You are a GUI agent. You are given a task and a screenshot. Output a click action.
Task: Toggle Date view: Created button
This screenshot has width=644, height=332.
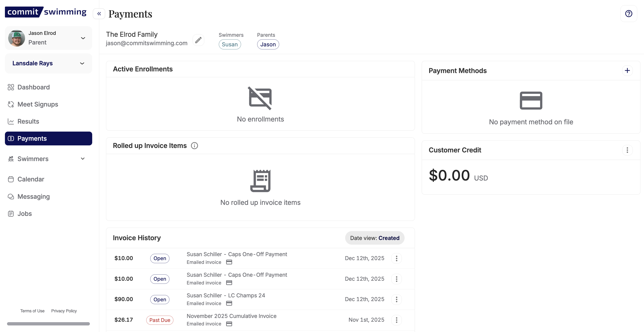(374, 238)
